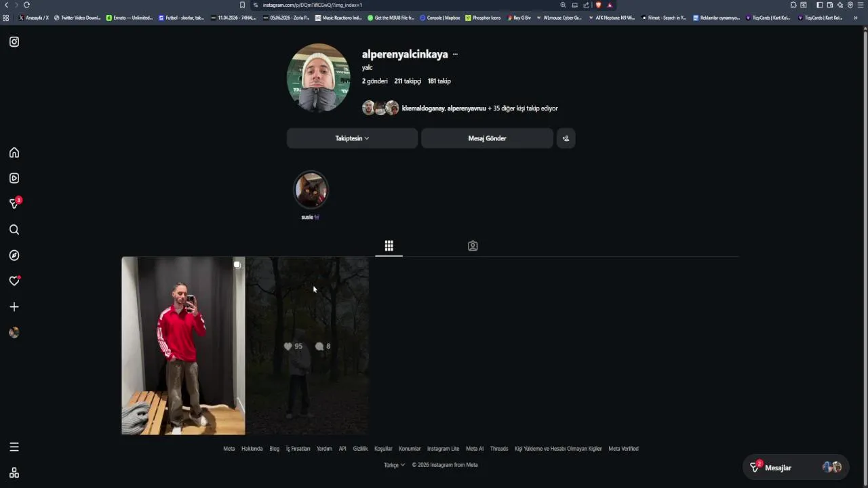The width and height of the screenshot is (868, 488).
Task: Click the browser forward arrow
Action: [16, 5]
